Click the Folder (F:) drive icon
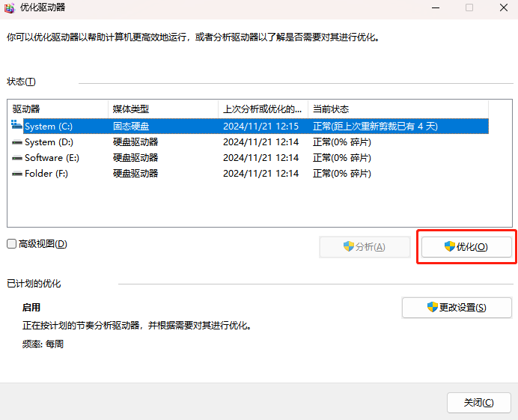 tap(17, 174)
